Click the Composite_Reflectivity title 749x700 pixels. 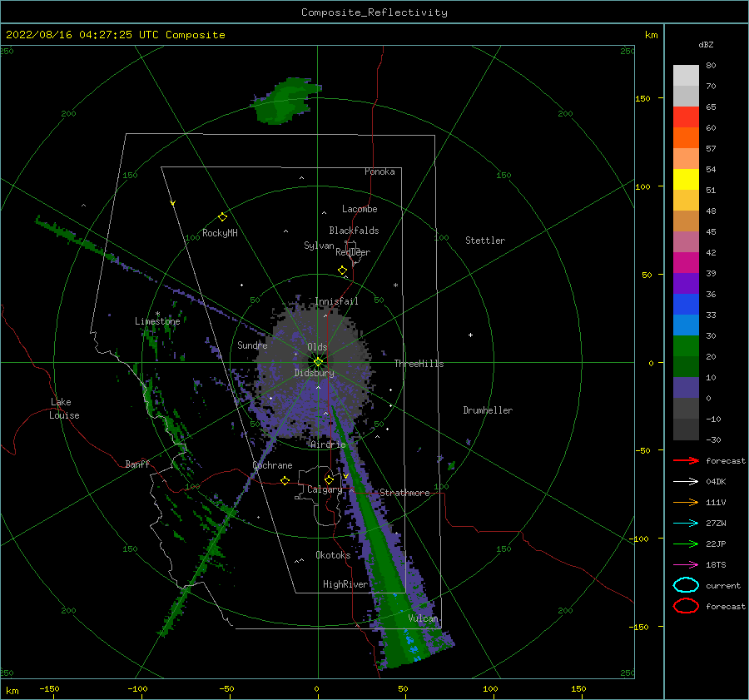[x=374, y=12]
